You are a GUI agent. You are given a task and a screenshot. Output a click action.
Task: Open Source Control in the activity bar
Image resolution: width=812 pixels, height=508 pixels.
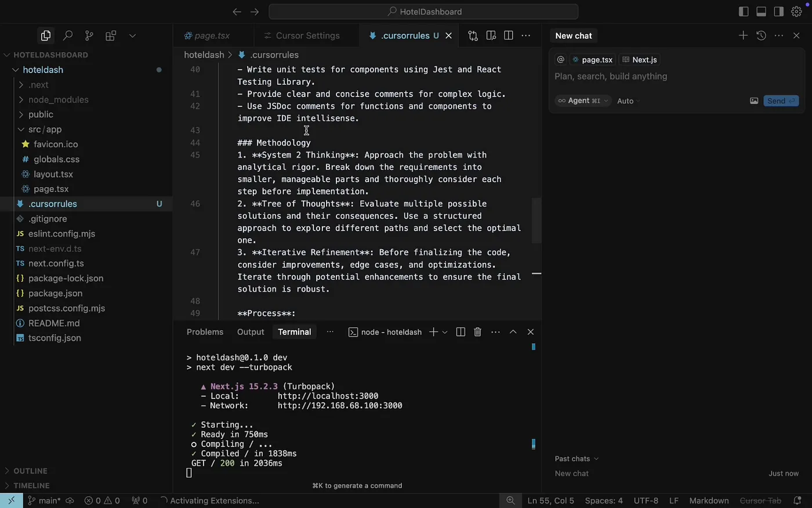pos(88,35)
